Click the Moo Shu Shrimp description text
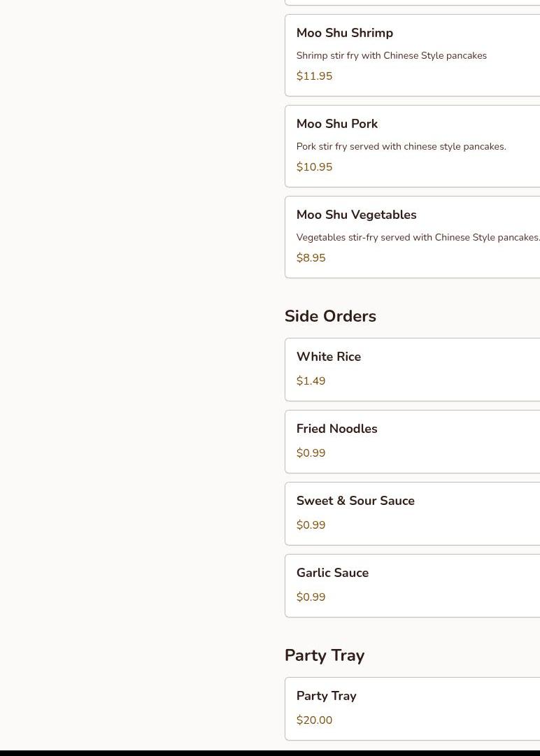Screen dimensions: 540x756 tap(391, 56)
